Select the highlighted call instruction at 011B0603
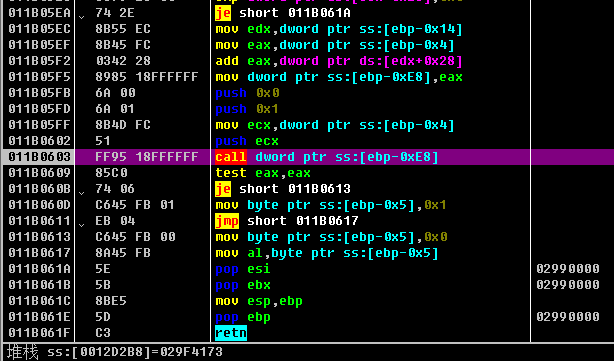The width and height of the screenshot is (614, 361). coord(327,157)
